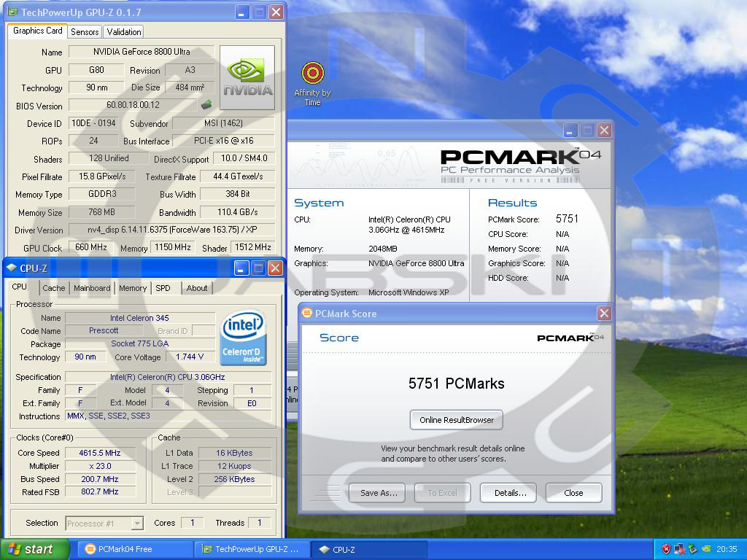Minimize the PCMark04 main window
This screenshot has width=747, height=560.
tap(570, 130)
